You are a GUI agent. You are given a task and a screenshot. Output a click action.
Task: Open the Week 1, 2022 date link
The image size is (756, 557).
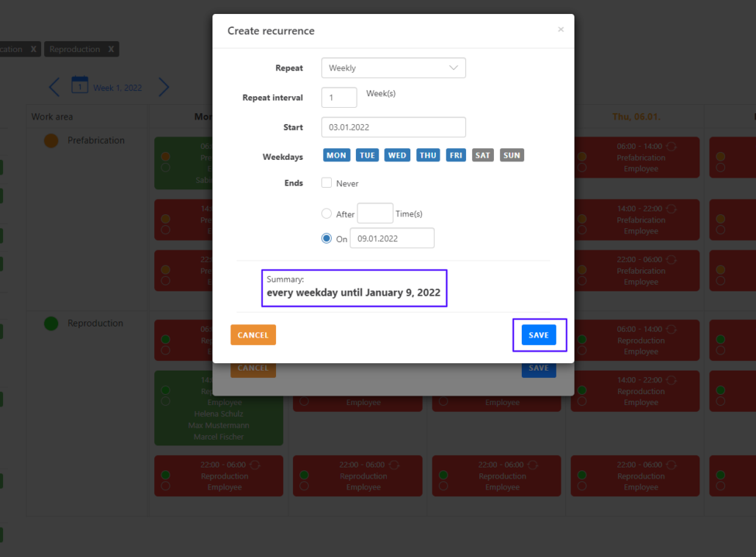point(117,88)
